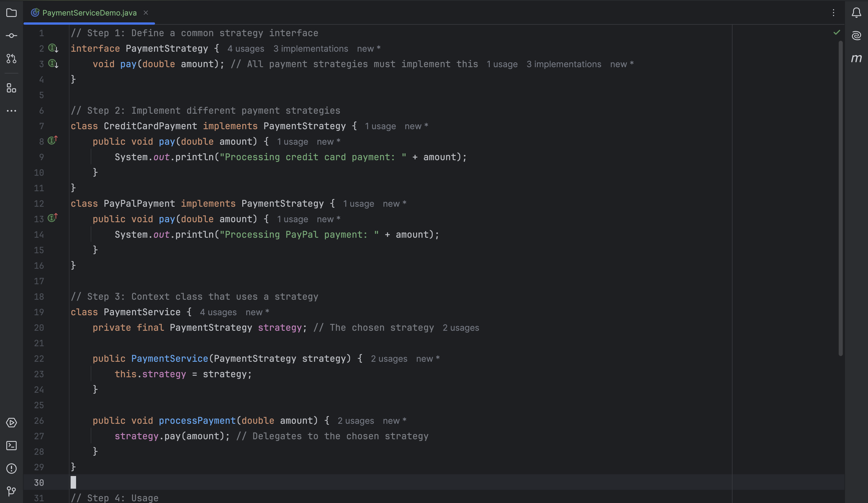
Task: Click 'Processing credit card payment' string
Action: 313,157
